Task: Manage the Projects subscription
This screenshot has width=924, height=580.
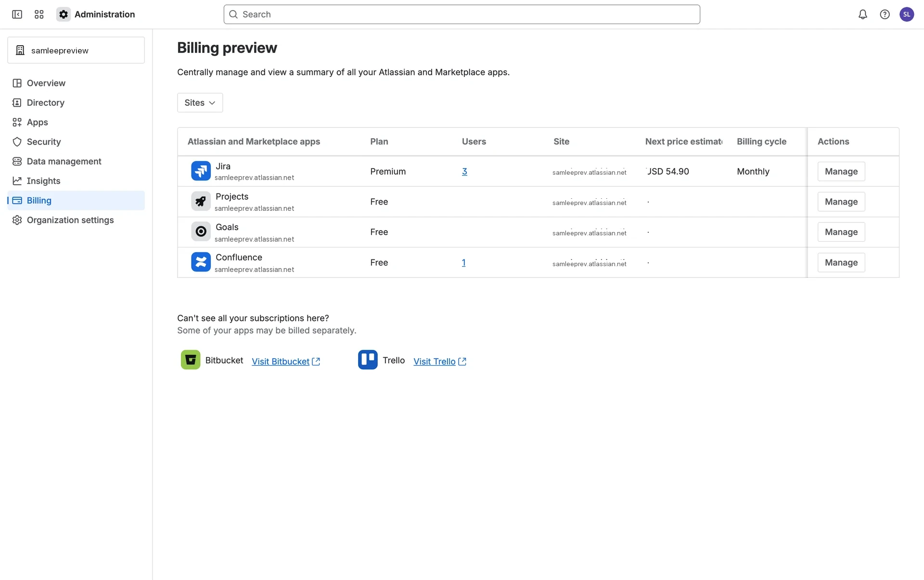Action: point(841,202)
